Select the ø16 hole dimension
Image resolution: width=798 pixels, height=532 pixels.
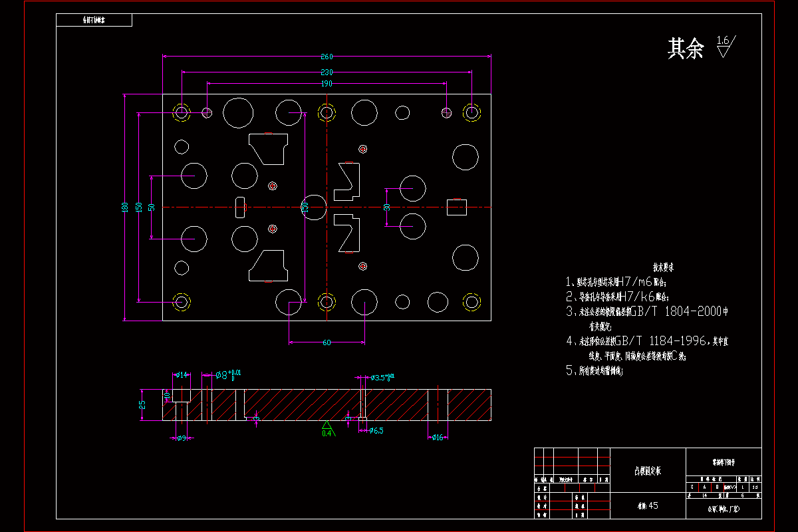(437, 437)
